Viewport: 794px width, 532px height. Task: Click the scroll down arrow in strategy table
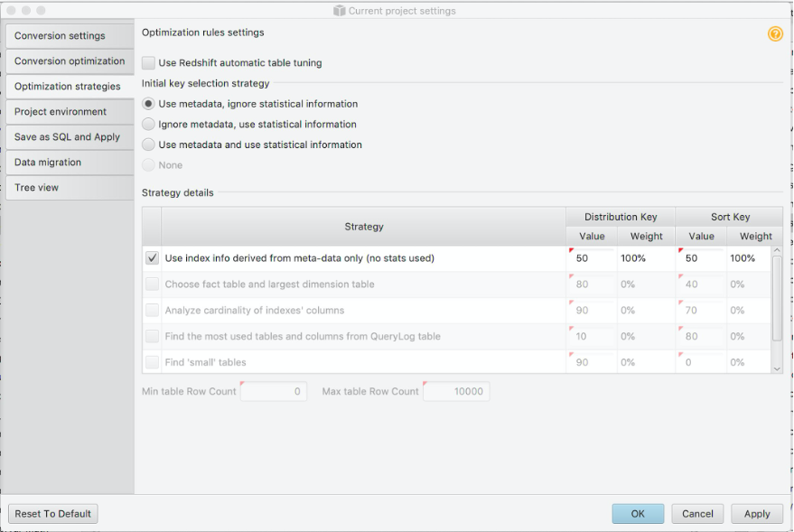pos(777,369)
